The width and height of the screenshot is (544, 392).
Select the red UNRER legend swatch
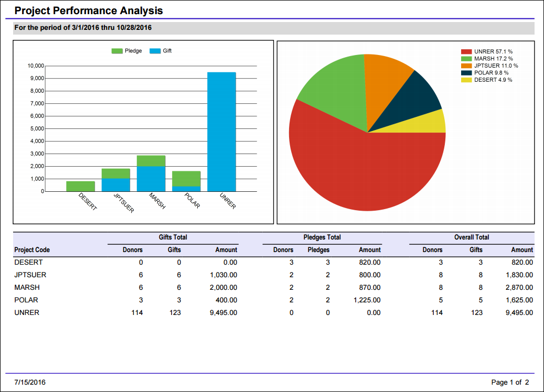tap(466, 52)
